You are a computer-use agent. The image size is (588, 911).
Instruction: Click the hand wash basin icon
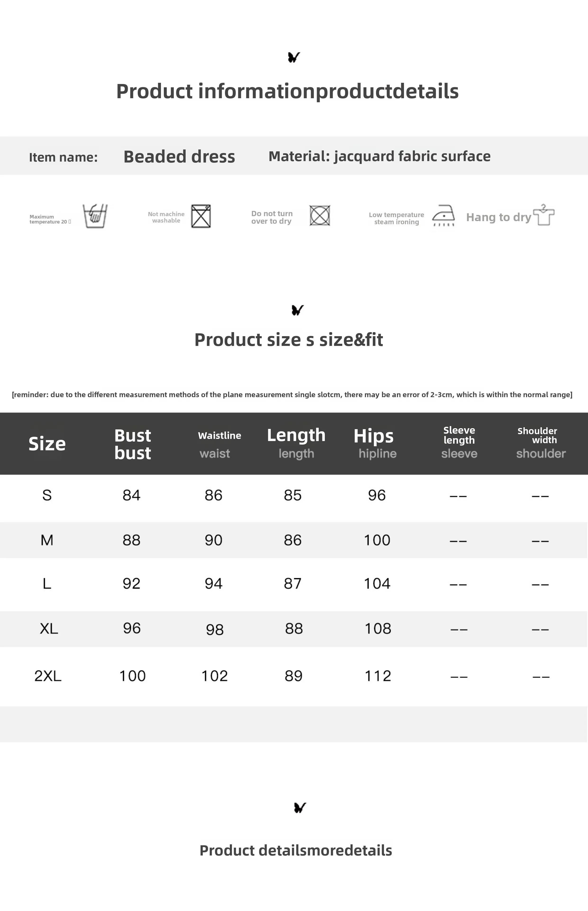pyautogui.click(x=95, y=216)
